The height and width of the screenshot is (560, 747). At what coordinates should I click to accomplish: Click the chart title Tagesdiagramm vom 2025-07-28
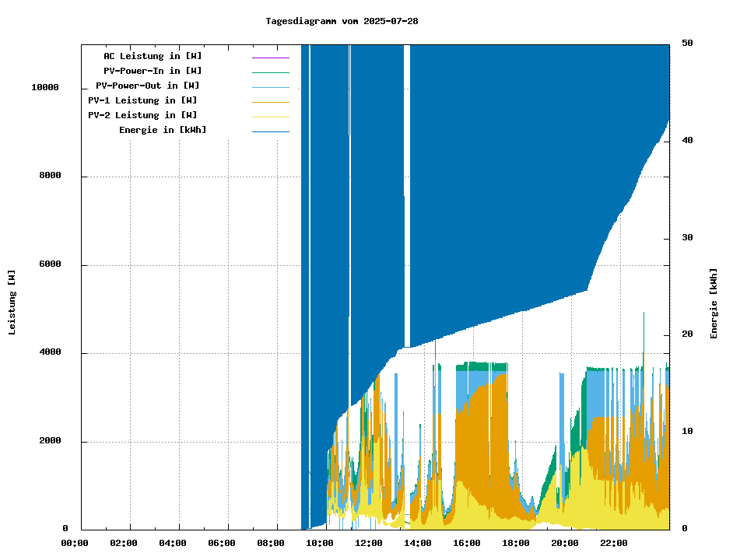point(342,21)
